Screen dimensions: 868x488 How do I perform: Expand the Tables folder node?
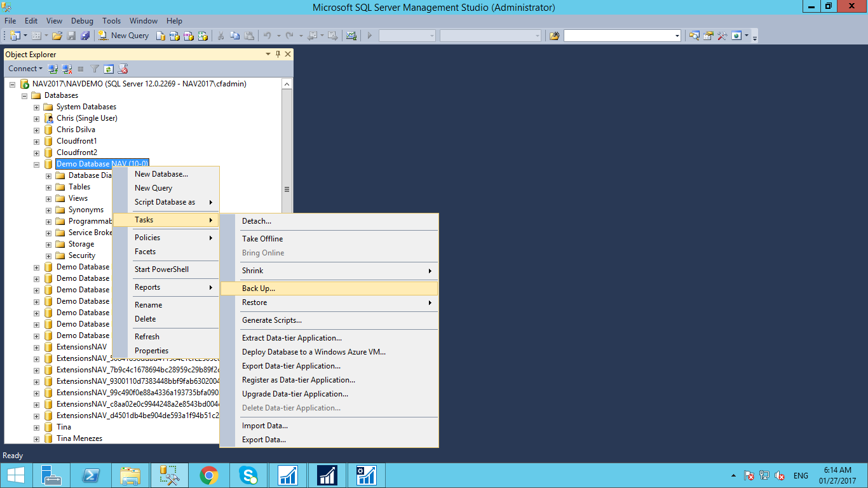(48, 187)
